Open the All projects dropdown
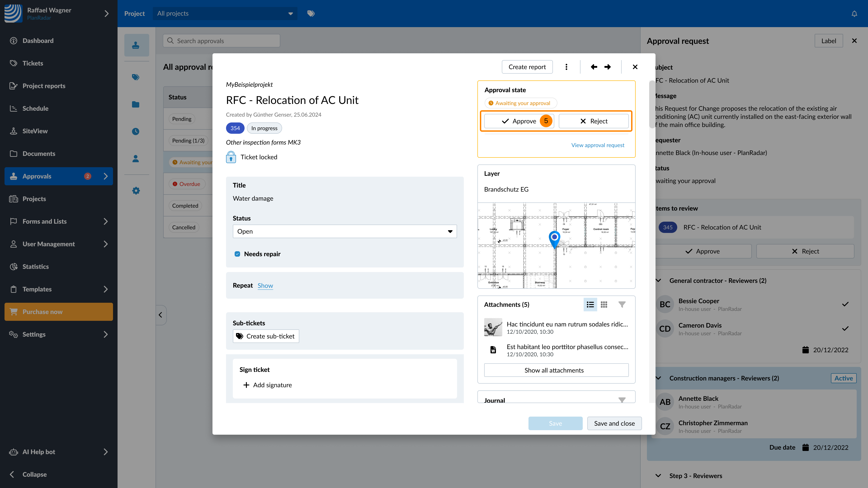Viewport: 868px width, 488px height. pyautogui.click(x=225, y=14)
